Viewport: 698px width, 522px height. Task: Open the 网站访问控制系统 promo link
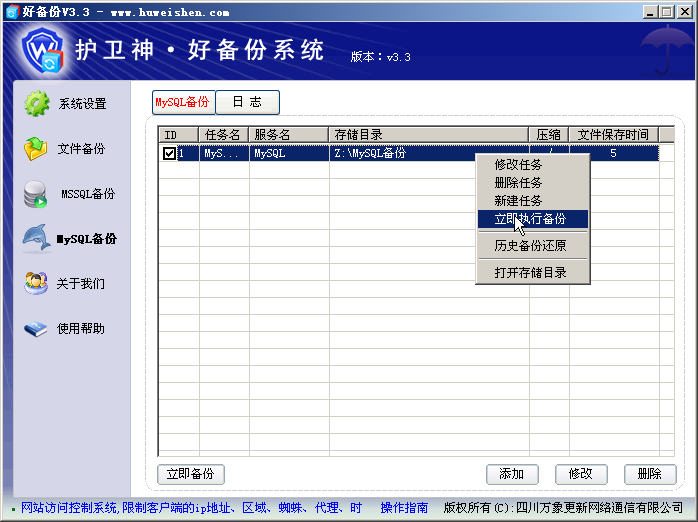coord(191,508)
